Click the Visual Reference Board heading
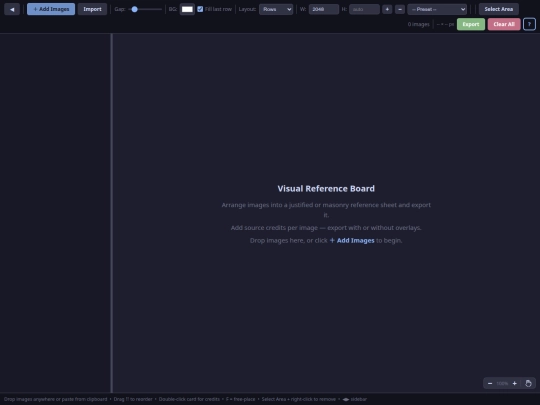 [x=326, y=188]
